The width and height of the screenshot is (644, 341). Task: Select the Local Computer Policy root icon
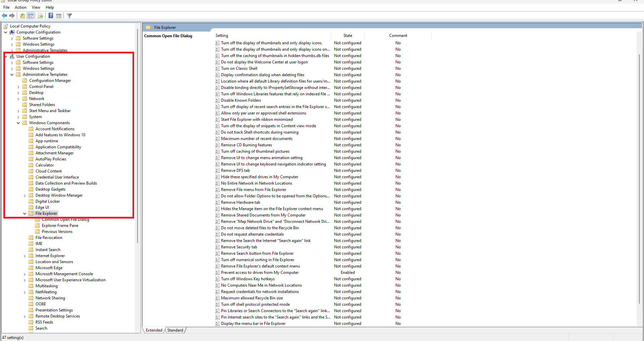pyautogui.click(x=6, y=26)
